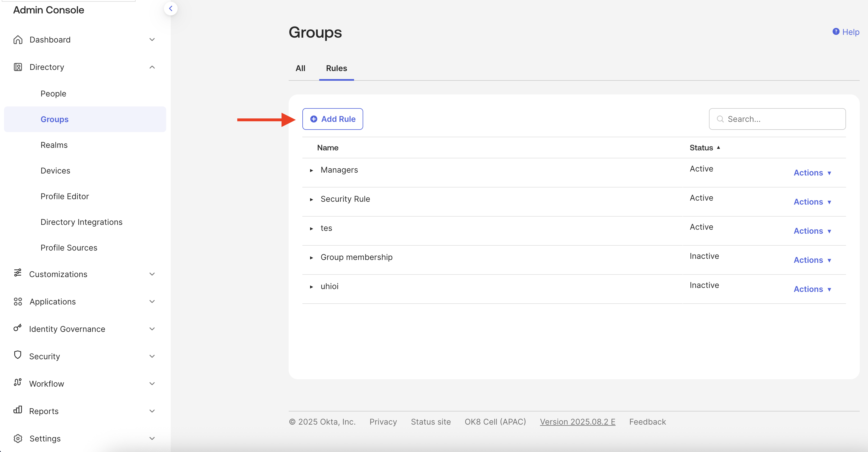Expand the Managers rule row
This screenshot has width=868, height=452.
[x=311, y=170]
